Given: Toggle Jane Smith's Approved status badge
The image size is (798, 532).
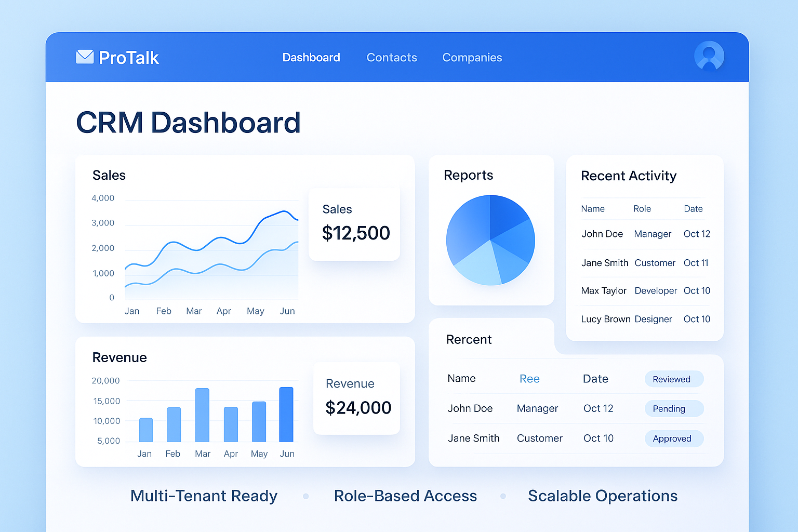Looking at the screenshot, I should tap(674, 438).
